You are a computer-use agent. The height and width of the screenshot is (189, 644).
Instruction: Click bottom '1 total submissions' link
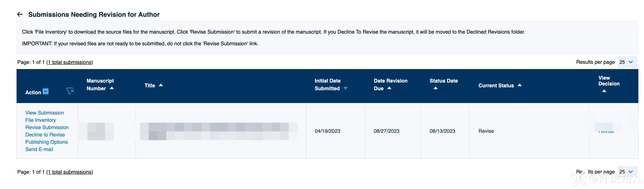click(70, 172)
